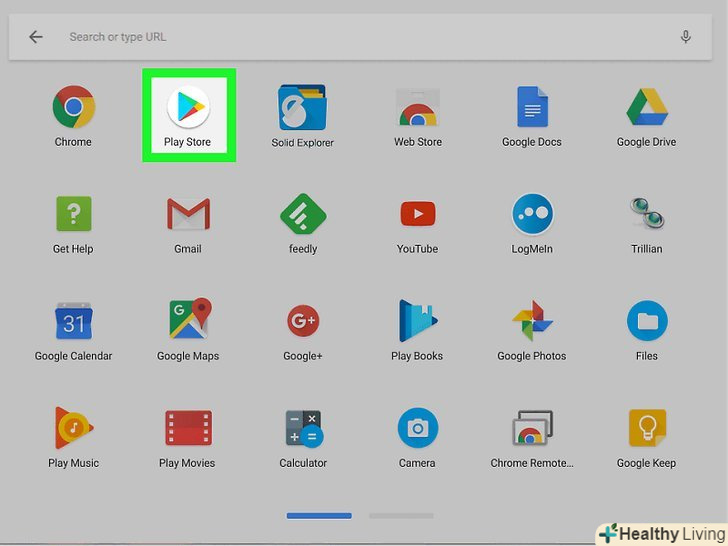This screenshot has width=728, height=546.
Task: Launch the Play Store app
Action: pyautogui.click(x=188, y=107)
